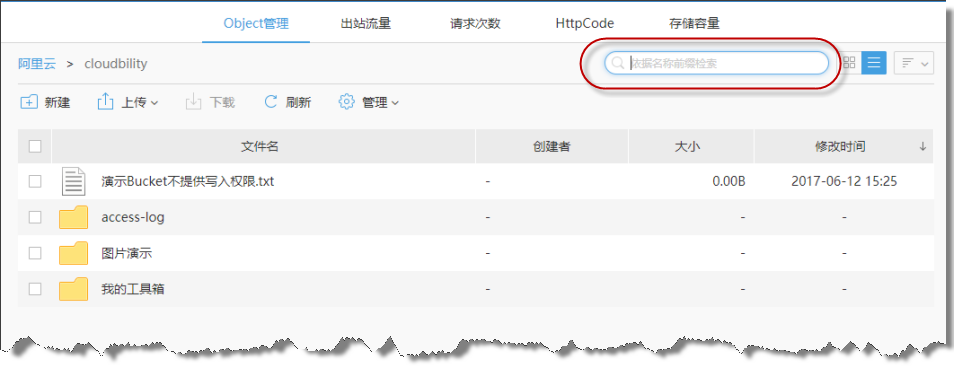954x366 pixels.
Task: Click the 新建 folder-plus icon
Action: 29,102
